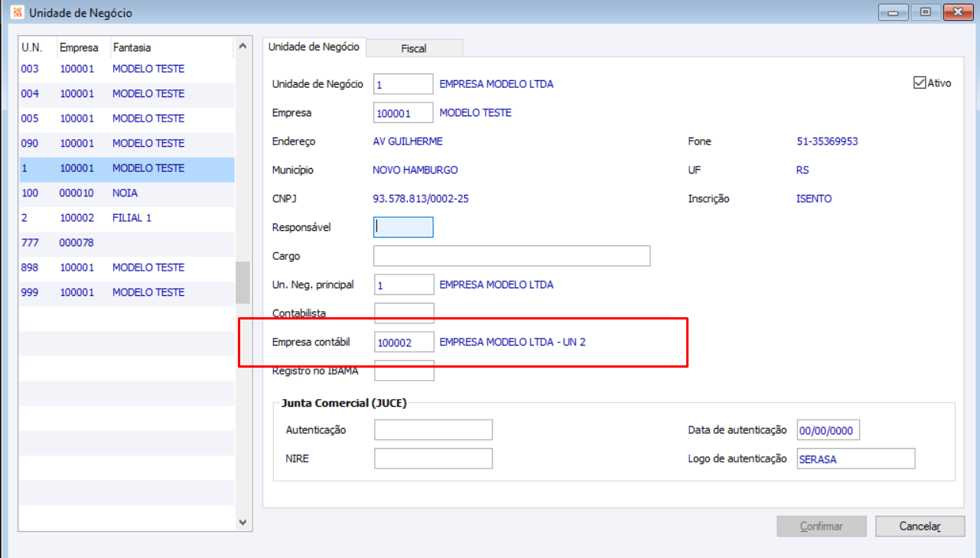This screenshot has height=558, width=980.
Task: Click the NOVO HAMBURGO município text
Action: point(415,170)
